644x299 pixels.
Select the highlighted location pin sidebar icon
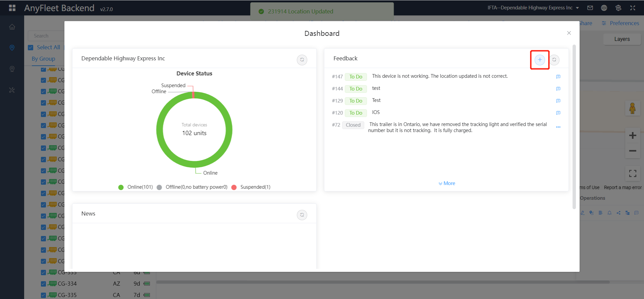click(12, 48)
